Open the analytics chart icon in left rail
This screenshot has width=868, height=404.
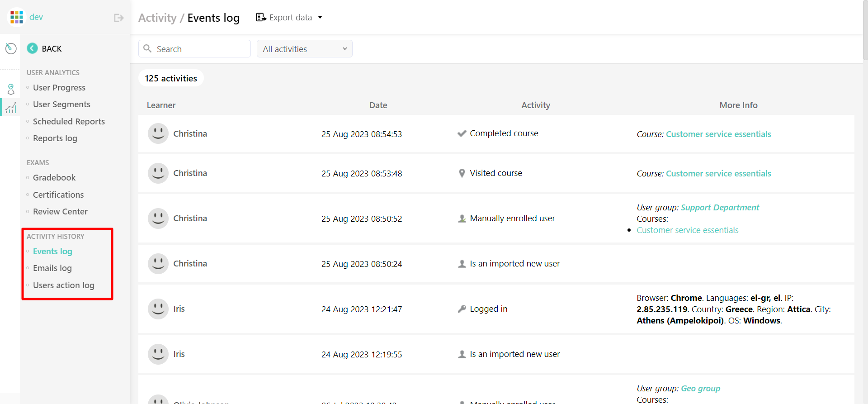(x=11, y=108)
